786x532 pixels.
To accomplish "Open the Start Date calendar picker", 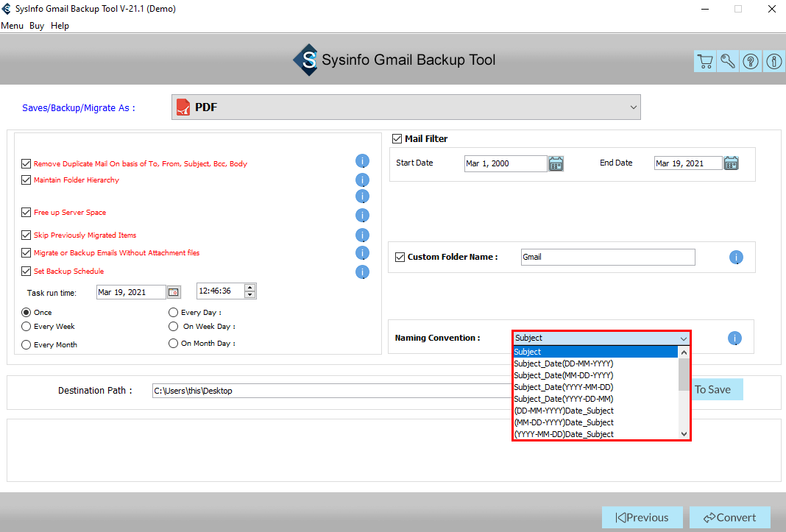I will [x=556, y=163].
